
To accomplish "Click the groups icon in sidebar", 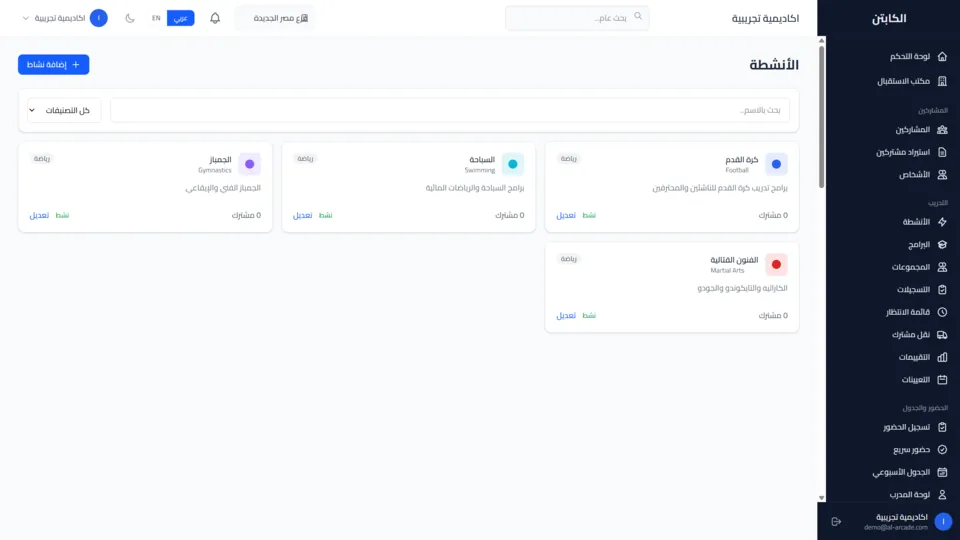I will (x=942, y=267).
